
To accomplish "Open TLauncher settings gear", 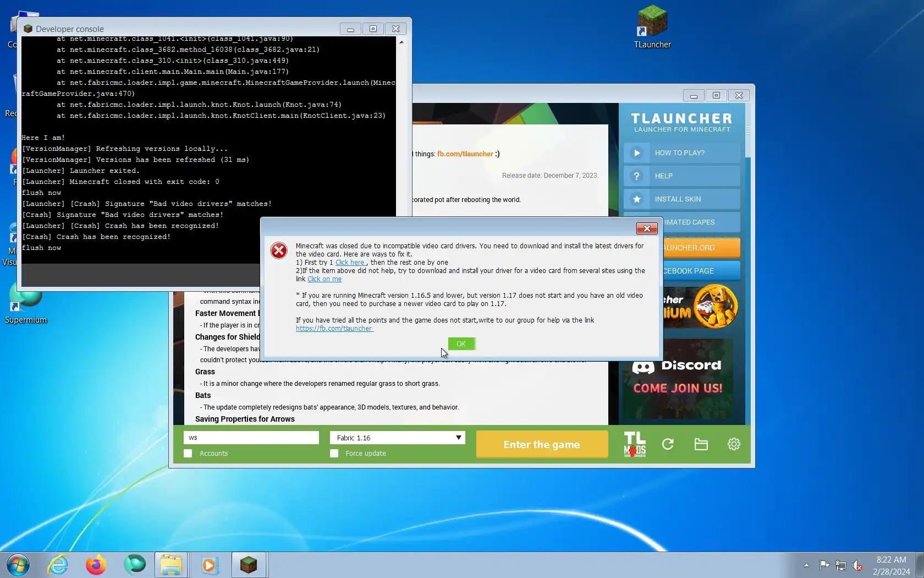I will 734,444.
